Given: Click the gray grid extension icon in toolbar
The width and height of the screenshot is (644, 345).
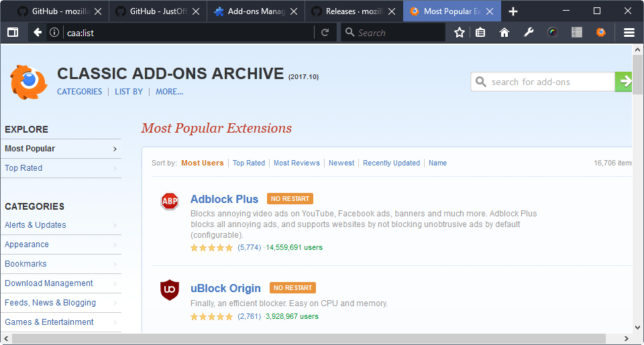Looking at the screenshot, I should [x=577, y=32].
